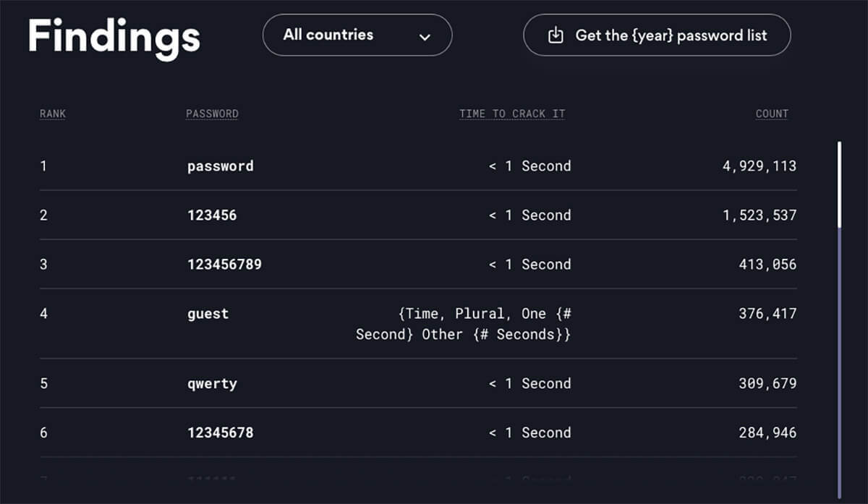Viewport: 868px width, 504px height.
Task: Sort by TIME TO CRACK IT header
Action: 512,114
